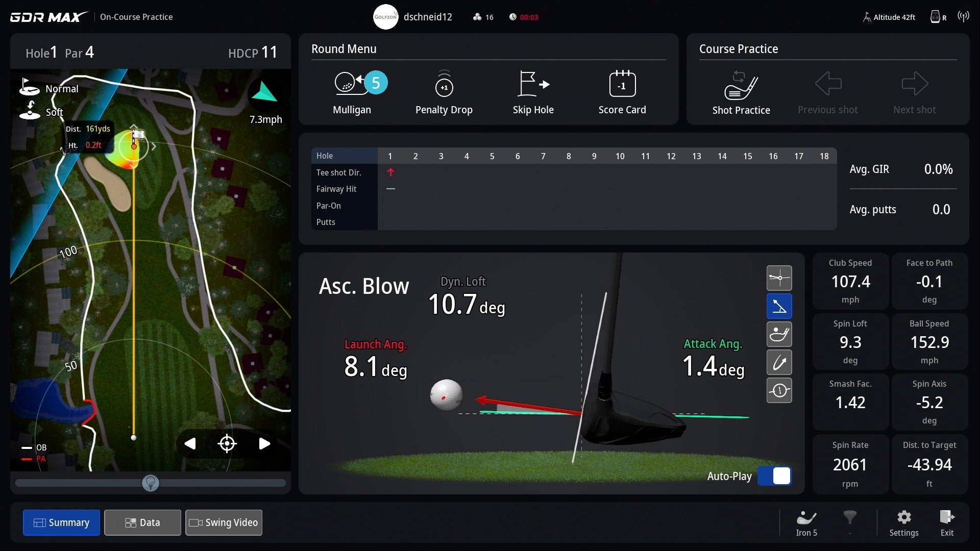
Task: Toggle the launch angle view off
Action: [779, 306]
